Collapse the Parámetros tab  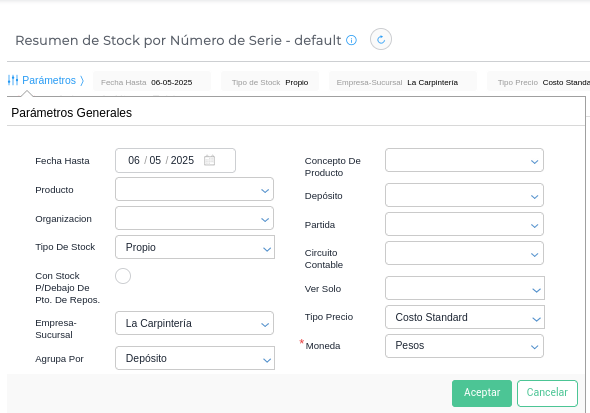click(46, 80)
